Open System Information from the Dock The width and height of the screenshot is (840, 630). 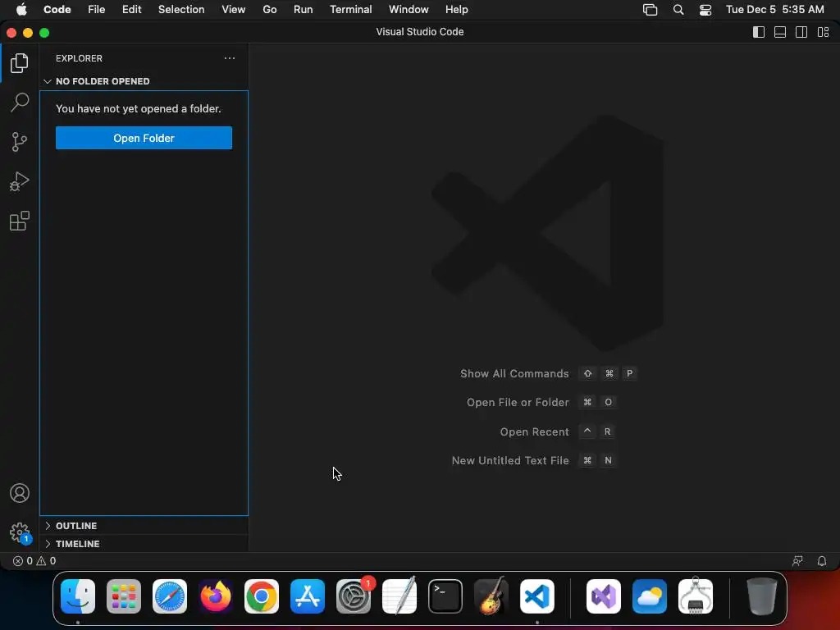click(696, 596)
